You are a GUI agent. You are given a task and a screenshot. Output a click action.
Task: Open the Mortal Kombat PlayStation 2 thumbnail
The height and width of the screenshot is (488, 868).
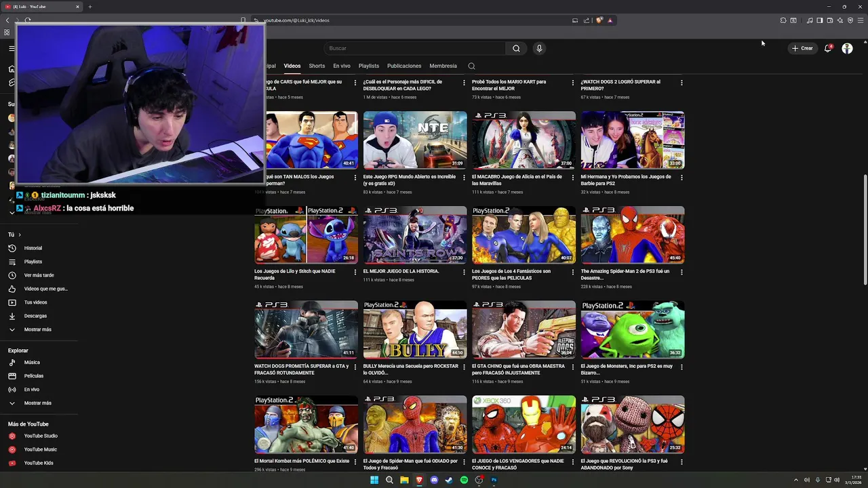(x=306, y=424)
